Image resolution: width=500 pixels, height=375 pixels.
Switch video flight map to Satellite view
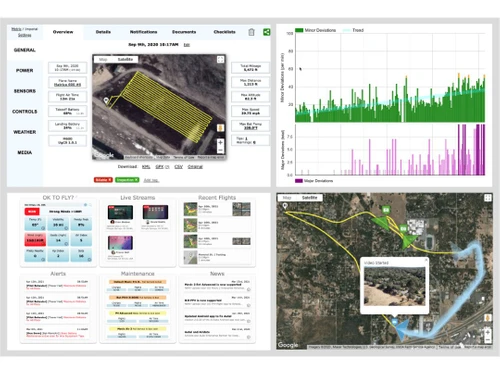(x=309, y=198)
